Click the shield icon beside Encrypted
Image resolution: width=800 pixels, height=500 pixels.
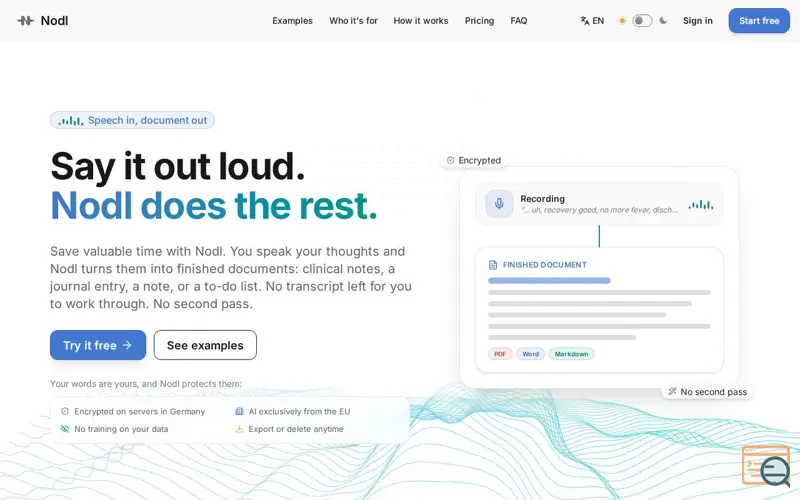[x=451, y=160]
